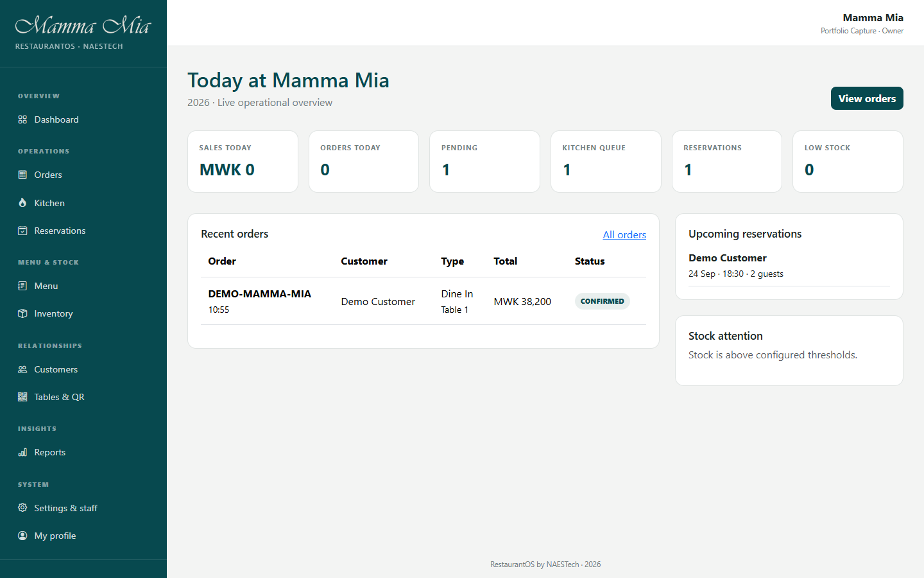This screenshot has height=578, width=924.
Task: Click order ID DEMO-MAMMA-MIA
Action: [x=259, y=294]
